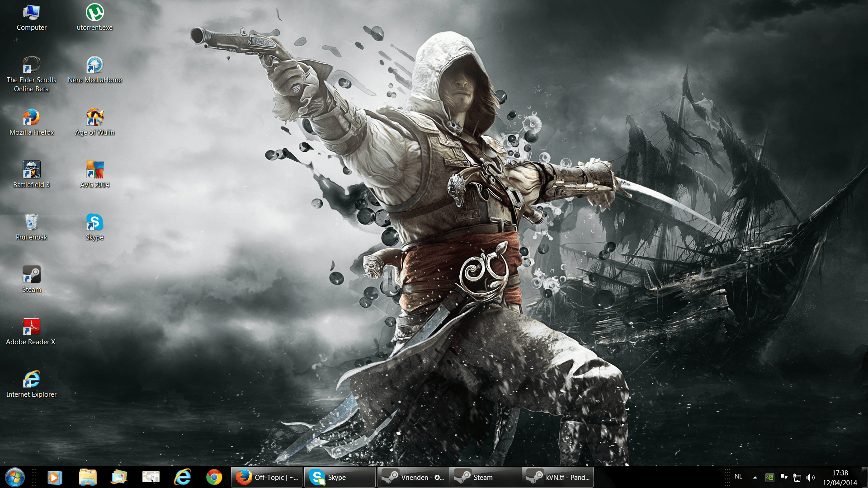The image size is (868, 488).
Task: Open the Windows Start menu
Action: (14, 477)
